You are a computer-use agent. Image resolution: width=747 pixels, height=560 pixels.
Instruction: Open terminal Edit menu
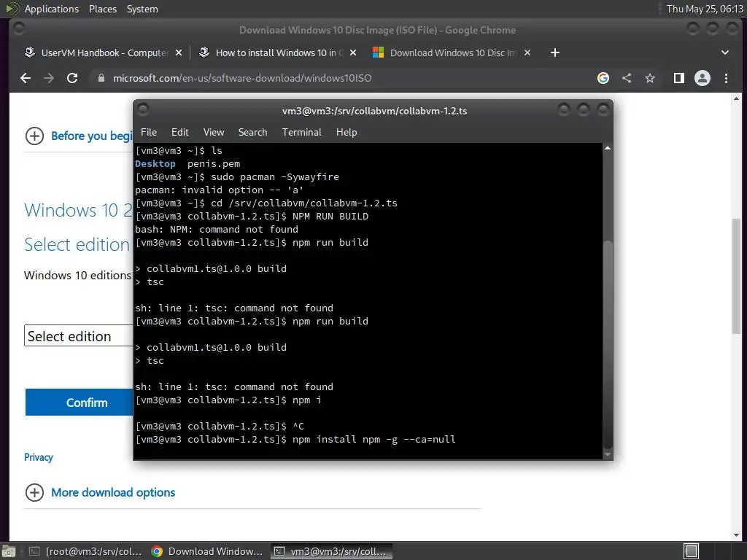click(180, 132)
